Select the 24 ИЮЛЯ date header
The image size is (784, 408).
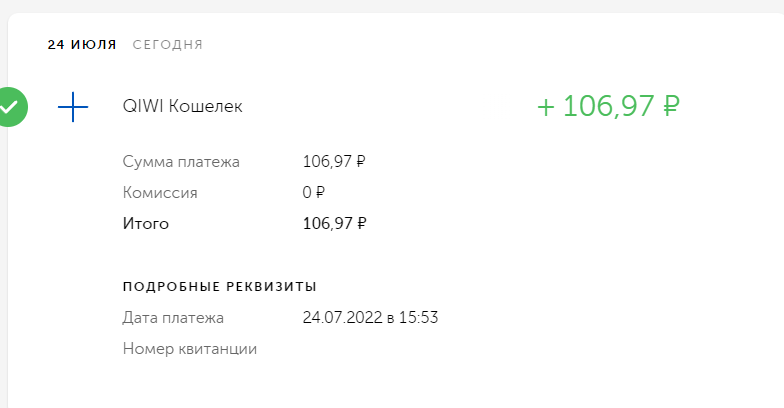82,45
